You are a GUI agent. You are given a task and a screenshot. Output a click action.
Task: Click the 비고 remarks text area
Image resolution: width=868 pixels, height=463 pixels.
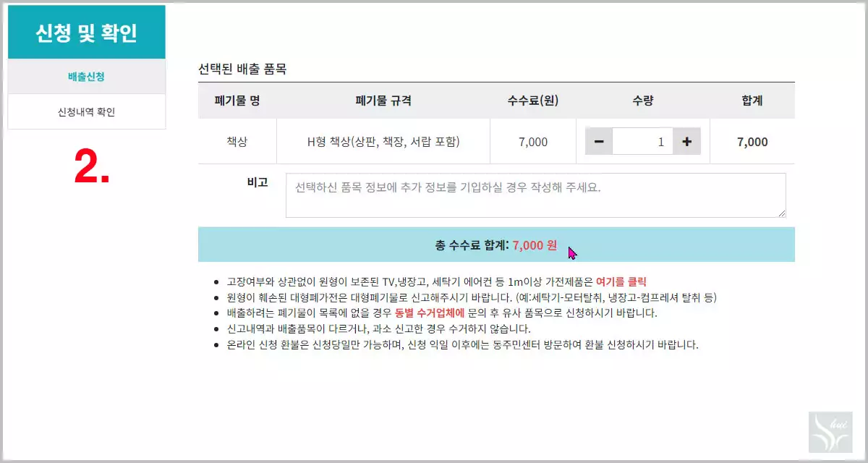coord(535,195)
